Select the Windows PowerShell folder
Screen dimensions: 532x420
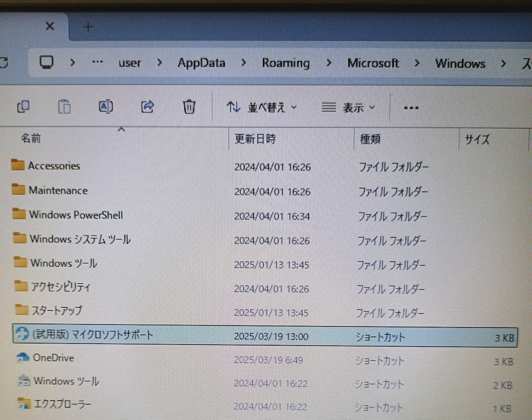coord(76,214)
